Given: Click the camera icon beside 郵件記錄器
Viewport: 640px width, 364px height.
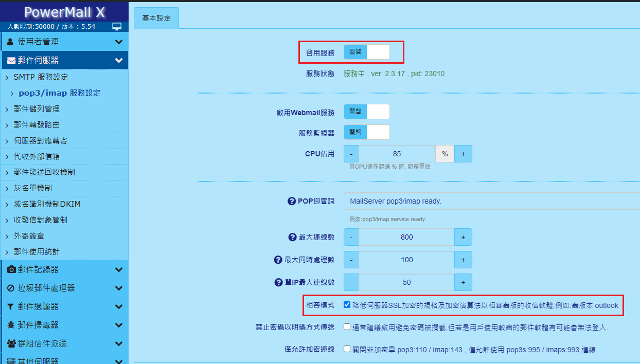Looking at the screenshot, I should point(11,269).
